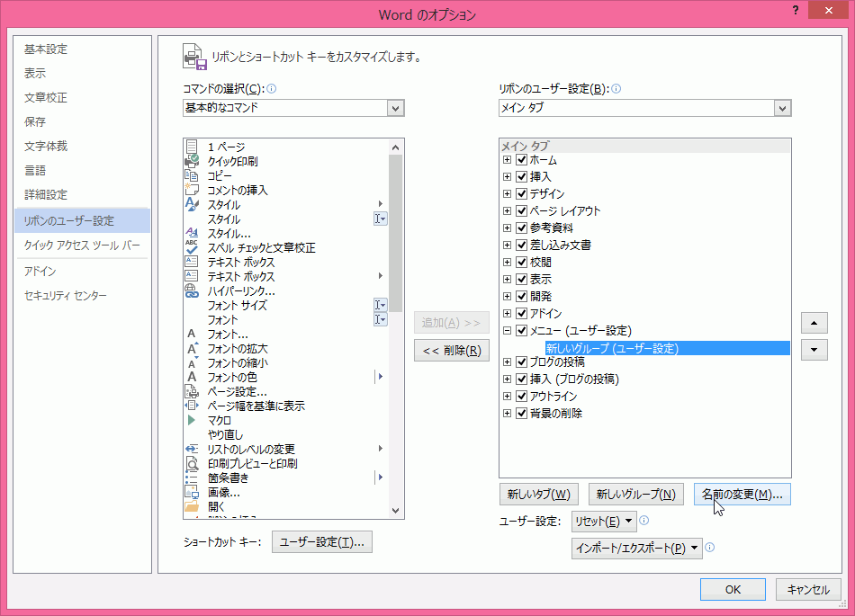Select 印刷プレビューと印刷 icon

tap(192, 463)
